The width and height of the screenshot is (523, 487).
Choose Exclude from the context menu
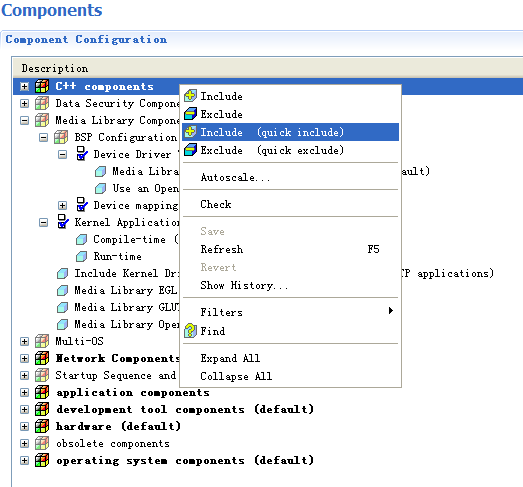(x=291, y=114)
